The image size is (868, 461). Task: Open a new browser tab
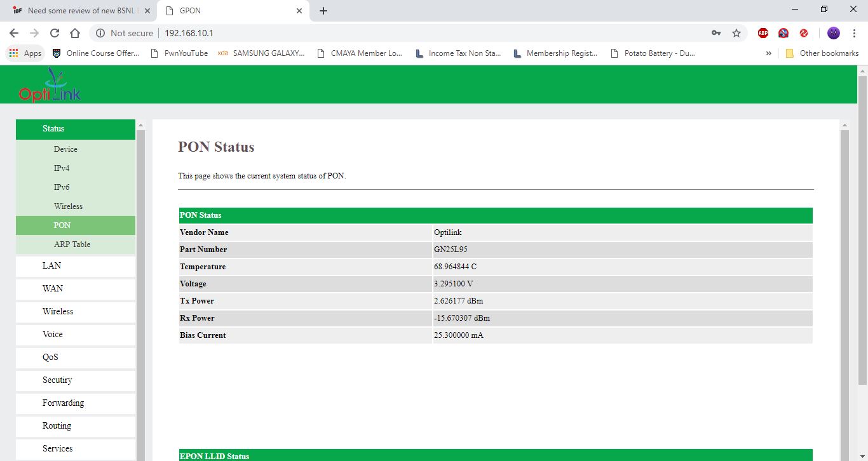pos(323,11)
